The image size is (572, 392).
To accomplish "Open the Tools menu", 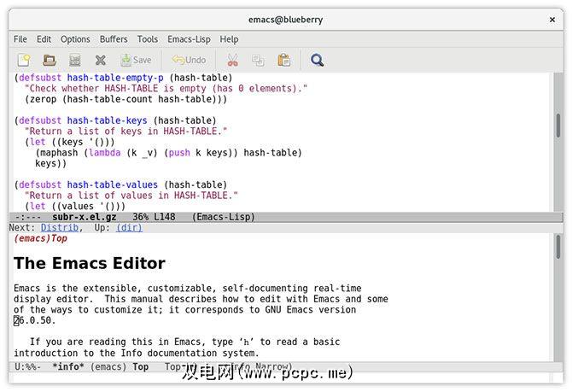I will click(148, 39).
